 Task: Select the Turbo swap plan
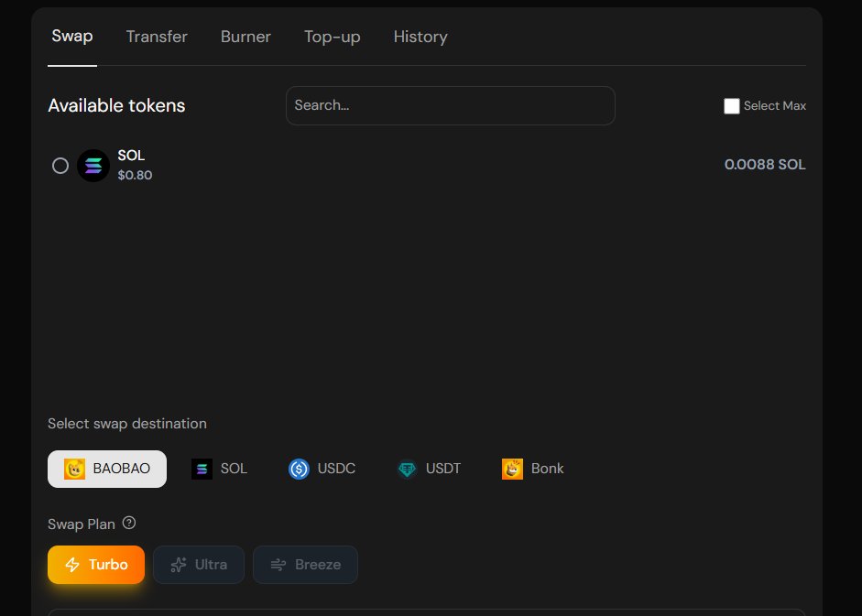(x=96, y=565)
